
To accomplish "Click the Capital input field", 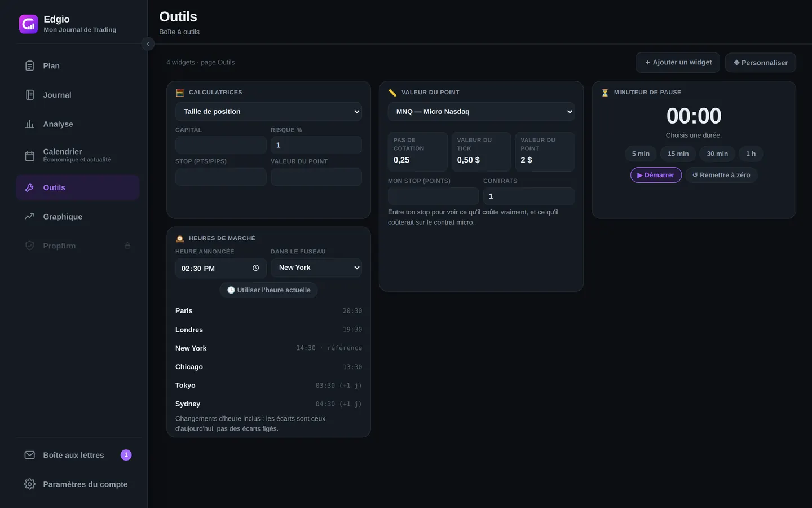I will (221, 145).
